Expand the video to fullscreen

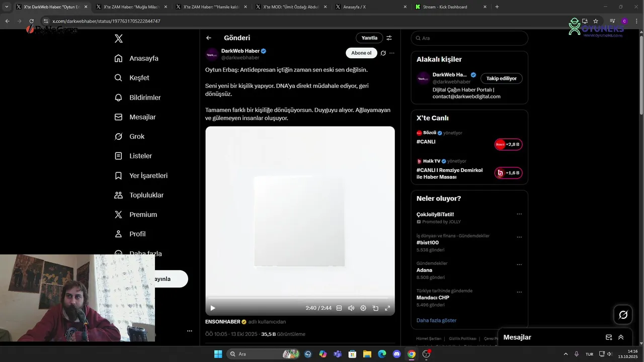click(x=387, y=308)
